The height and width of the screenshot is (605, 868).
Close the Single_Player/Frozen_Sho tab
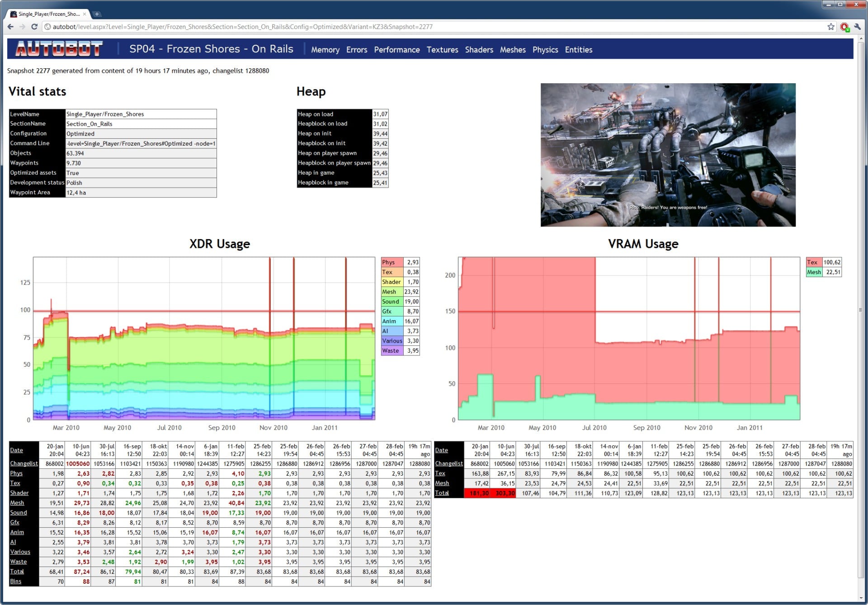pyautogui.click(x=85, y=14)
